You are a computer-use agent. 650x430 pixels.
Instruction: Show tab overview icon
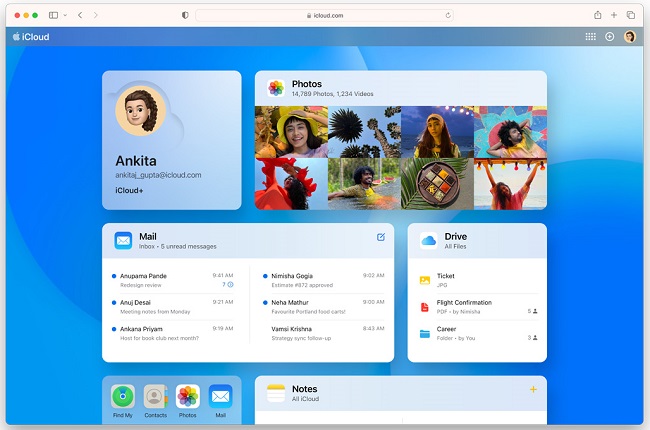pyautogui.click(x=631, y=15)
